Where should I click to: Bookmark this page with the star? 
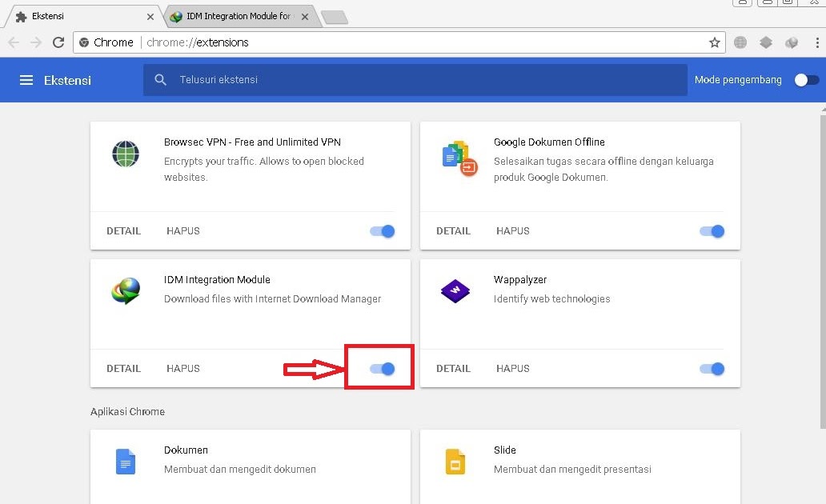[x=714, y=42]
